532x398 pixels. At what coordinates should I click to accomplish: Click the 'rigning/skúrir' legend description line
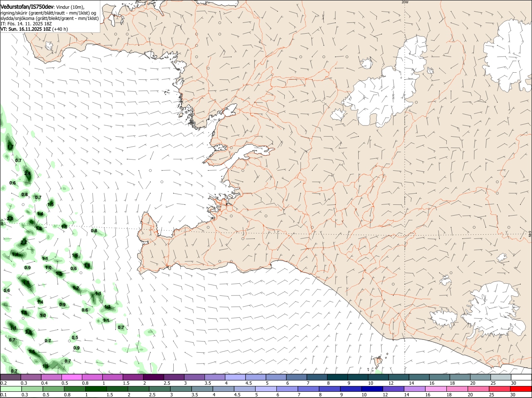click(48, 13)
